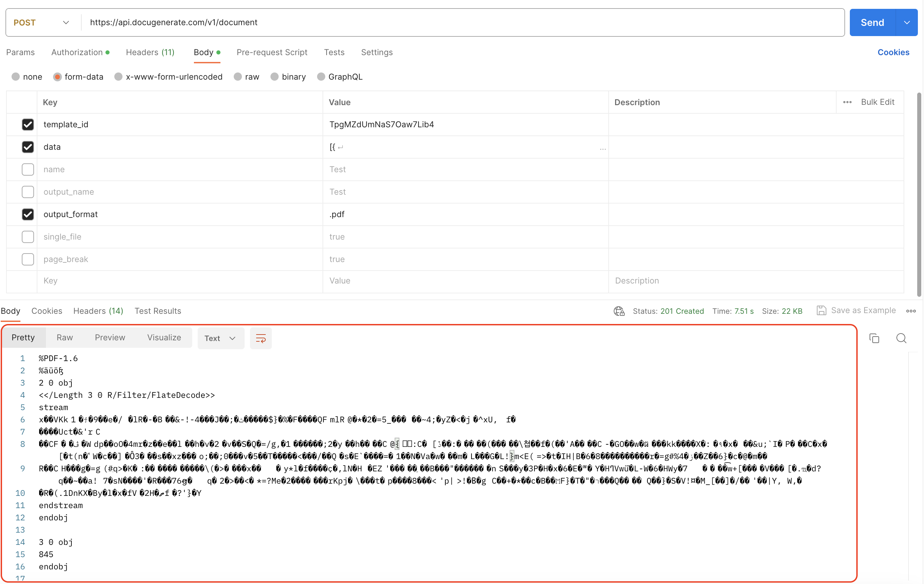
Task: Open search within the response
Action: click(x=901, y=338)
